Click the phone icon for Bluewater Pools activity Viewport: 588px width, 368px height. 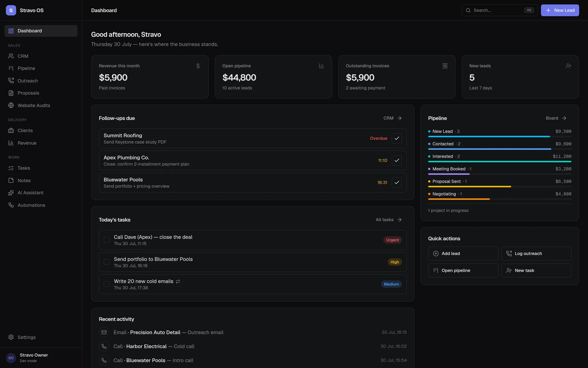pyautogui.click(x=104, y=360)
